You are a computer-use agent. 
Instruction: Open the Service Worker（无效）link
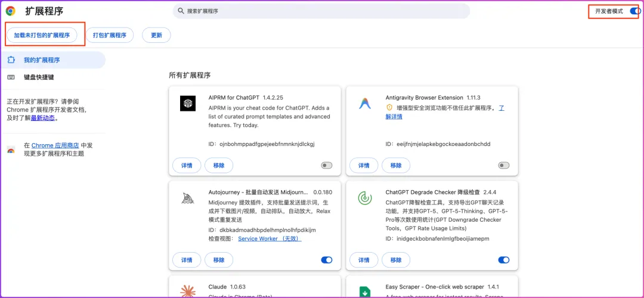click(270, 238)
